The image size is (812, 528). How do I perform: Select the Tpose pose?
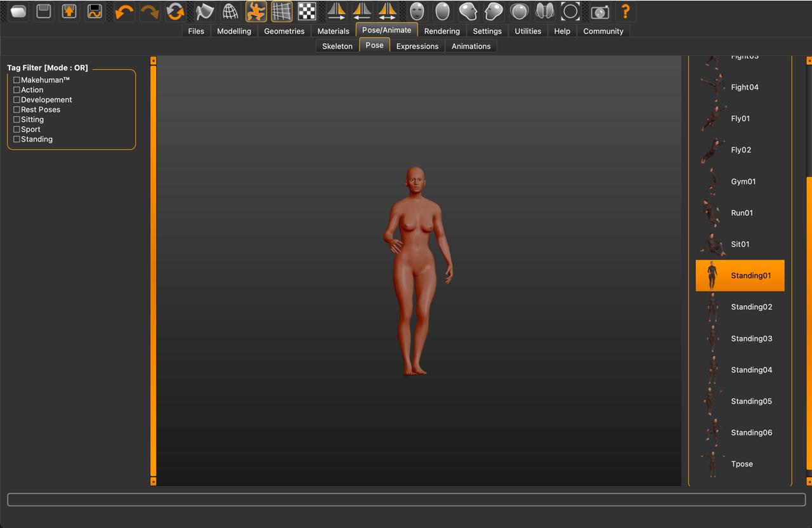coord(741,464)
